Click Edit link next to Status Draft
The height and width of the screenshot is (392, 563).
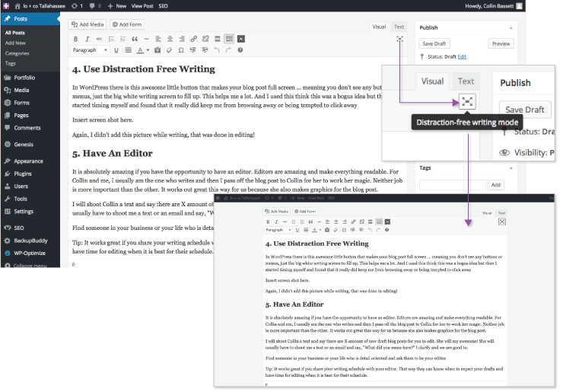tap(462, 57)
